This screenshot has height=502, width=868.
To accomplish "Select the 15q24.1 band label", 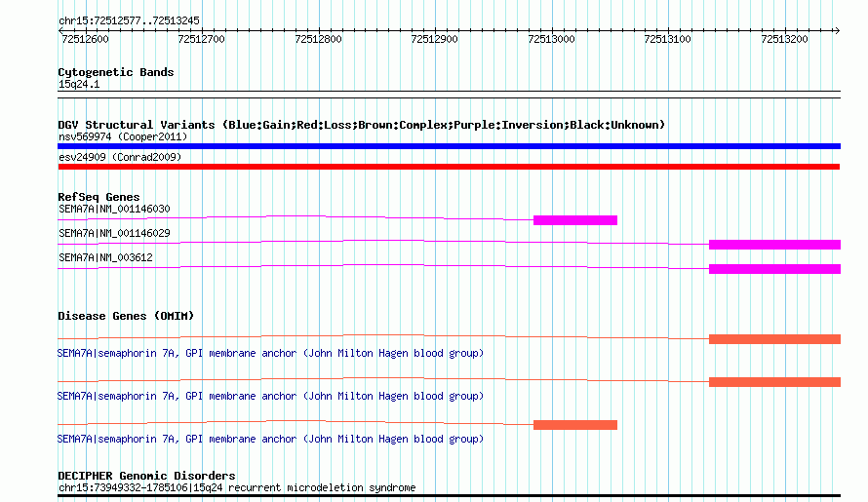I will coord(79,84).
